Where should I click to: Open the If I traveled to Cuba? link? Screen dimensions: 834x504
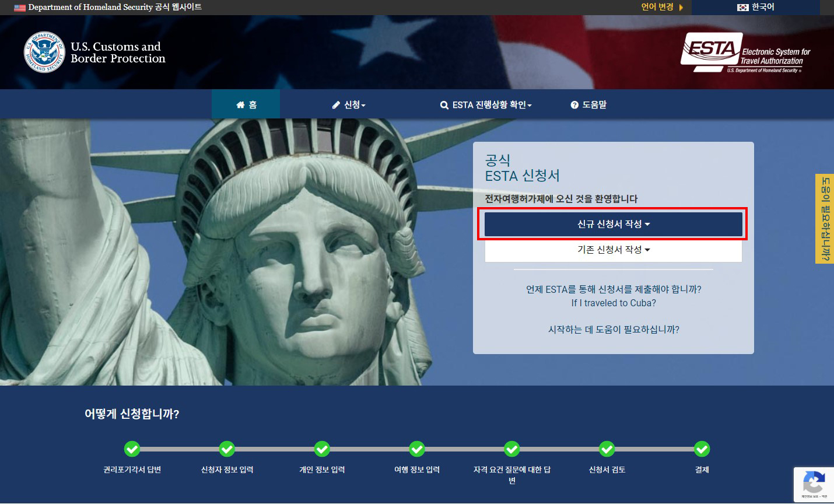coord(614,303)
